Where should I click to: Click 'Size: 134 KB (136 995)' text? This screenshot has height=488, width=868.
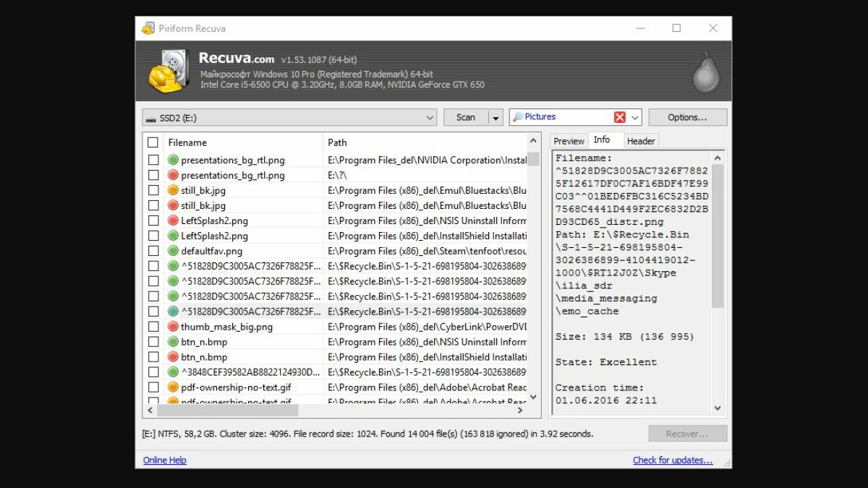coord(624,337)
